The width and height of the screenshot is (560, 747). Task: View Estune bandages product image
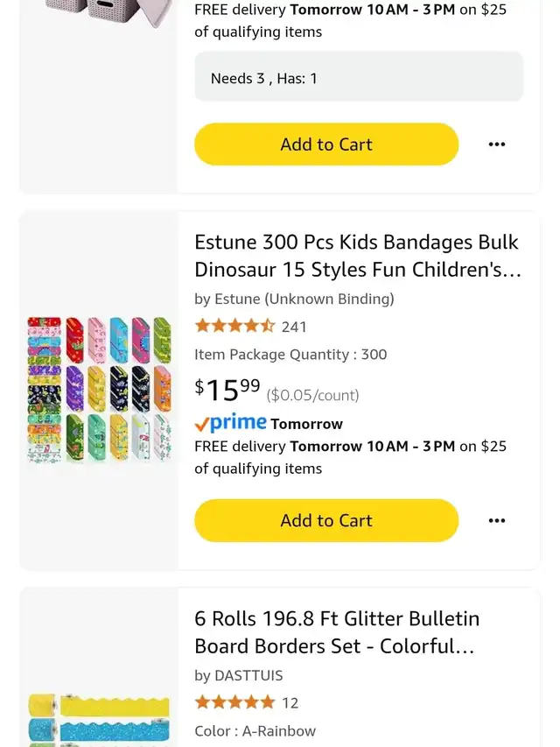click(x=99, y=390)
